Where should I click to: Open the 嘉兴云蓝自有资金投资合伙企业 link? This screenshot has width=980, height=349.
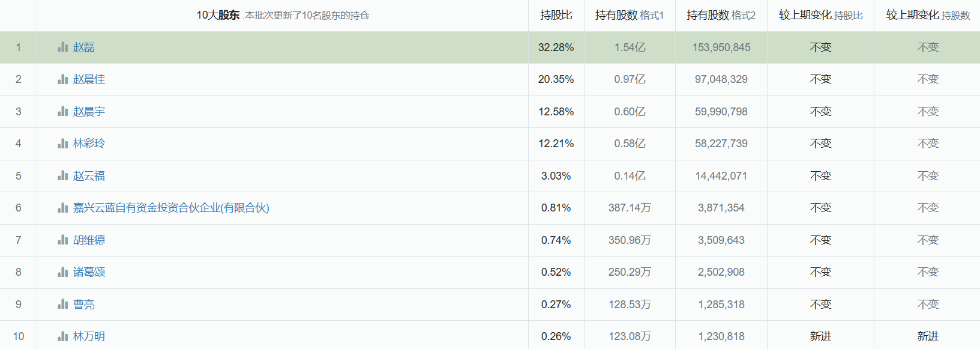170,208
